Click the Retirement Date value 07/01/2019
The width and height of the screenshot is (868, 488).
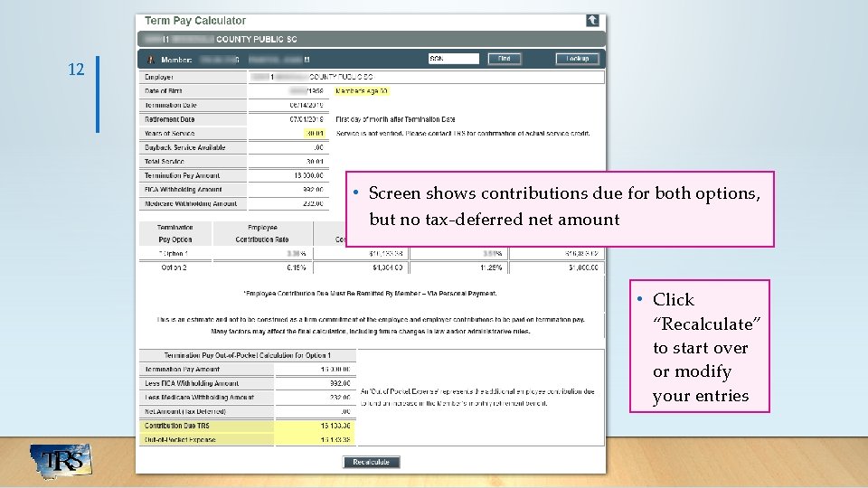coord(307,119)
